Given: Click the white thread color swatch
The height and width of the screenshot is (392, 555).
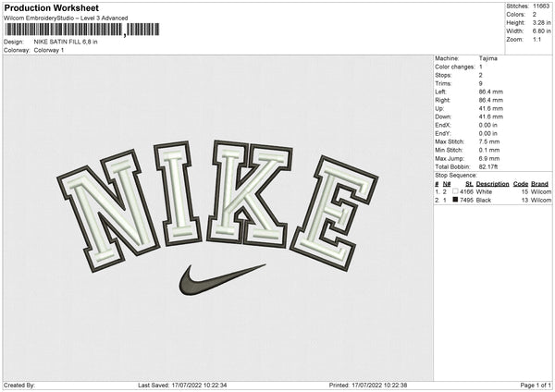Looking at the screenshot, I should [455, 191].
